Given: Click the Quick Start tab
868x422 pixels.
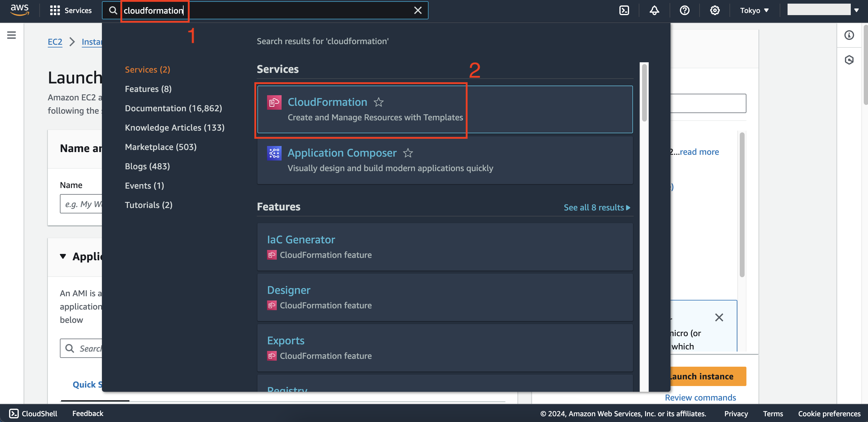Looking at the screenshot, I should click(x=88, y=385).
